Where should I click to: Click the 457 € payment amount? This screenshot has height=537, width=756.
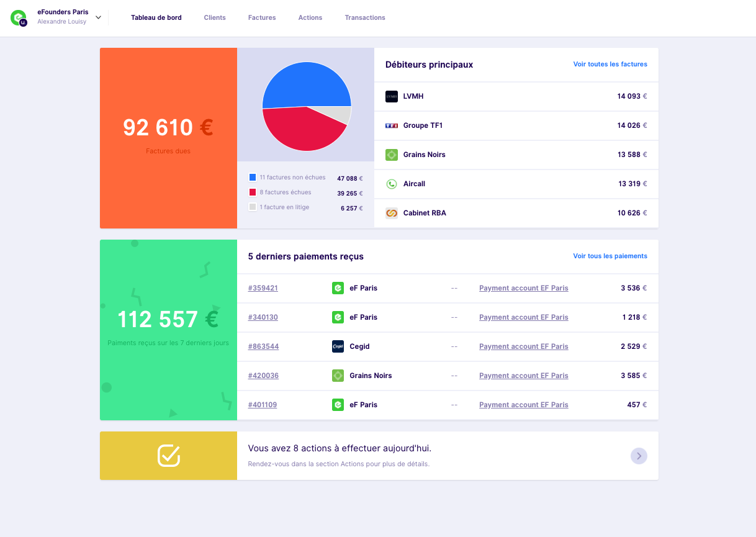pos(637,405)
